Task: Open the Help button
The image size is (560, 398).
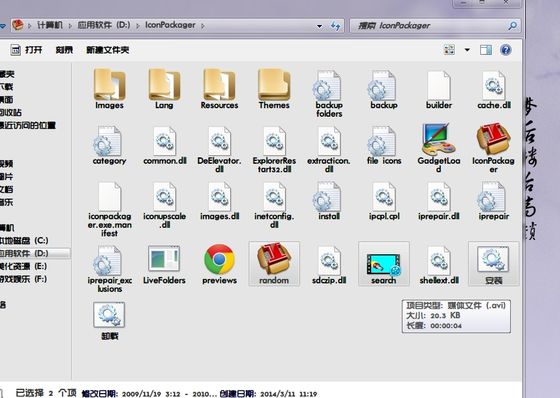Action: point(505,50)
